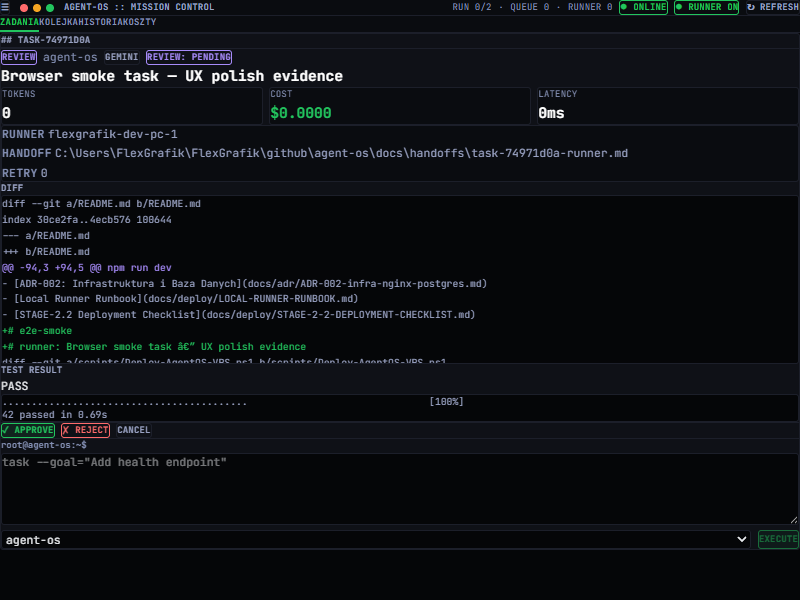Click the DIFF section label
Image resolution: width=800 pixels, height=600 pixels.
point(12,188)
